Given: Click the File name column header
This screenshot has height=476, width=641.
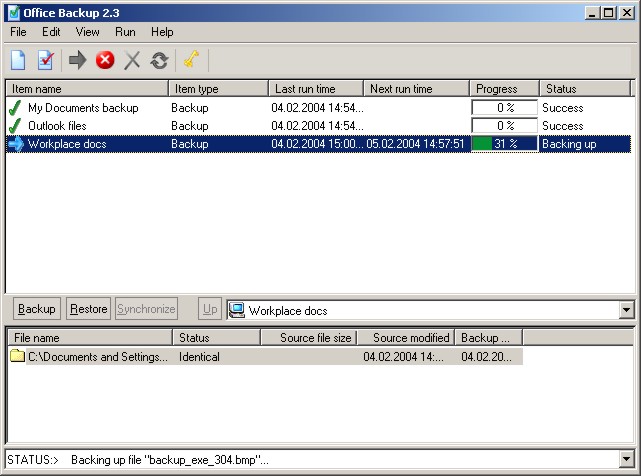Looking at the screenshot, I should click(90, 338).
